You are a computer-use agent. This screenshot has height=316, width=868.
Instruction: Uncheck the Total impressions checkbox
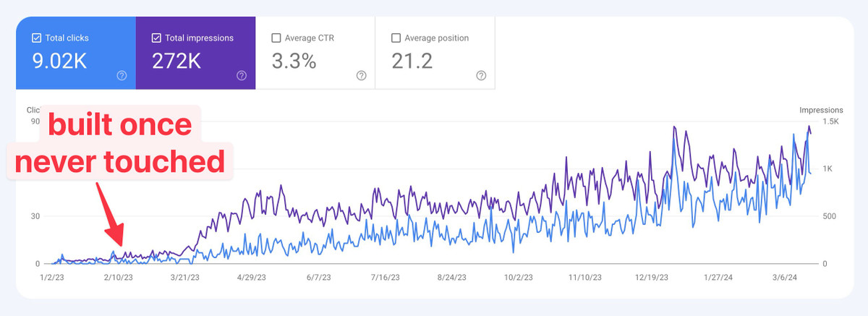[x=156, y=38]
